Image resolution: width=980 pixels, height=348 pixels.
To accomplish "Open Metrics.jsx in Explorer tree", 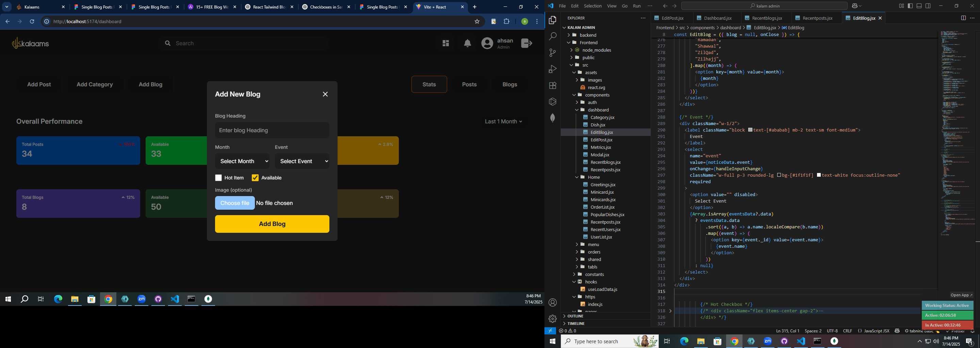I will [x=600, y=147].
